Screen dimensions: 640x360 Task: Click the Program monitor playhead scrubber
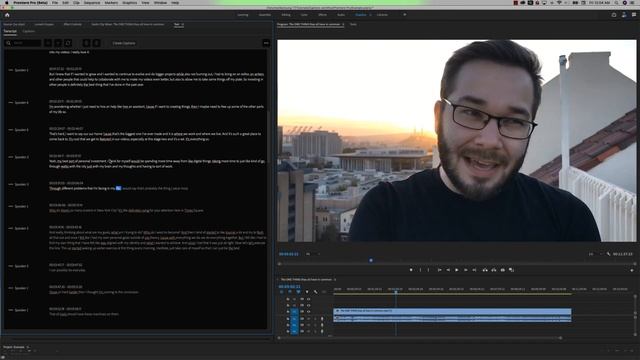[371, 260]
